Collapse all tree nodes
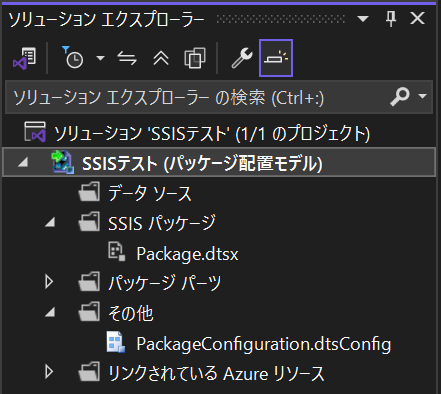Screen dimensions: 441x394 tap(161, 58)
